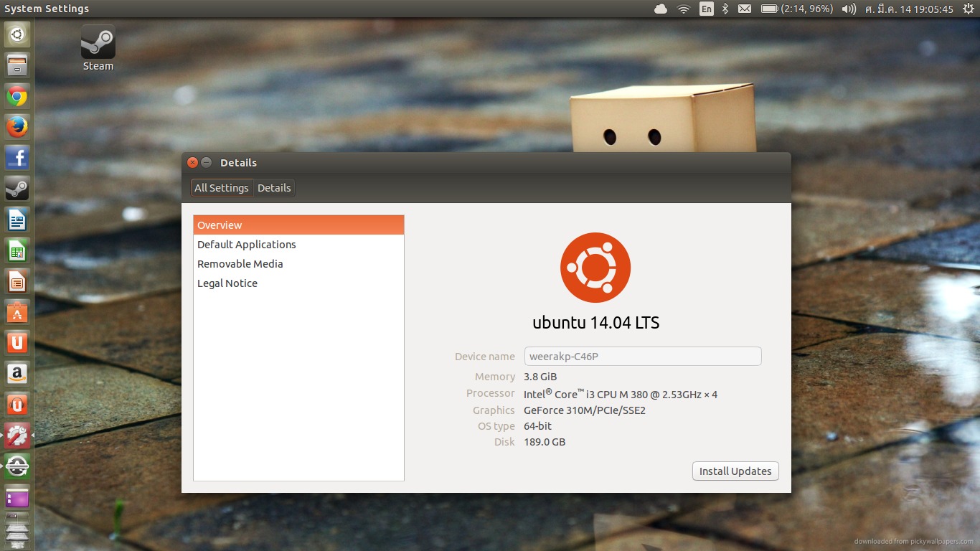
Task: Open LibreOffice Calc from the launcher
Action: pyautogui.click(x=17, y=250)
